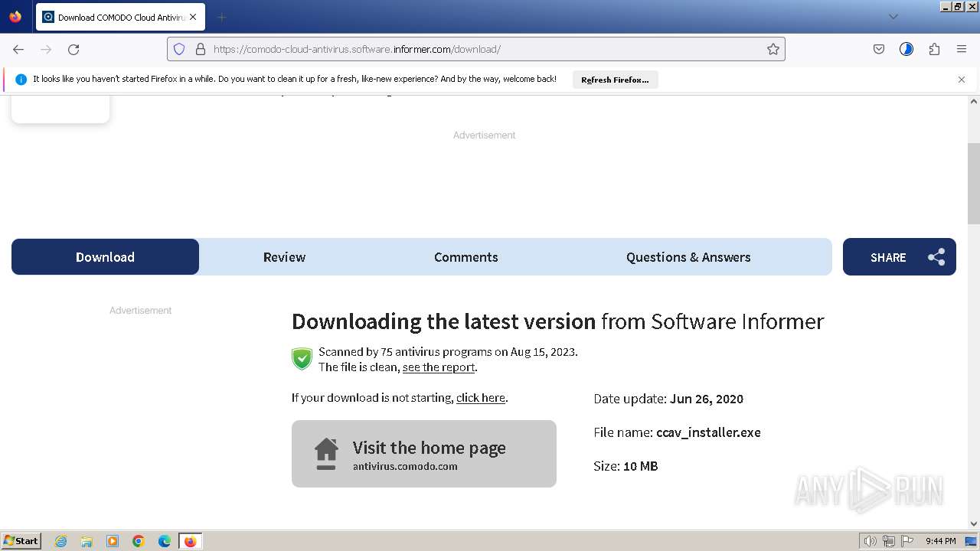The height and width of the screenshot is (551, 980).
Task: Open the Questions & Answers tab
Action: pos(688,257)
